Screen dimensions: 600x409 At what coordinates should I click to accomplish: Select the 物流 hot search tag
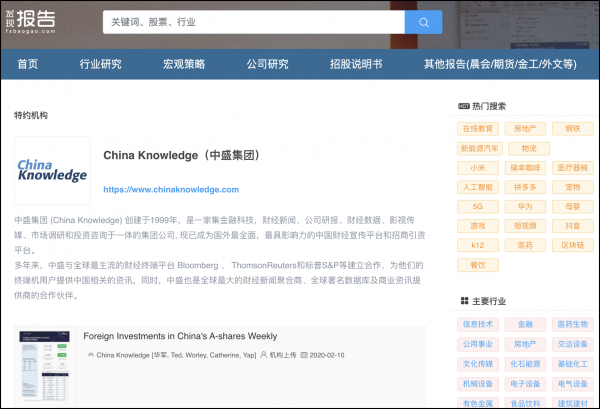tap(529, 148)
